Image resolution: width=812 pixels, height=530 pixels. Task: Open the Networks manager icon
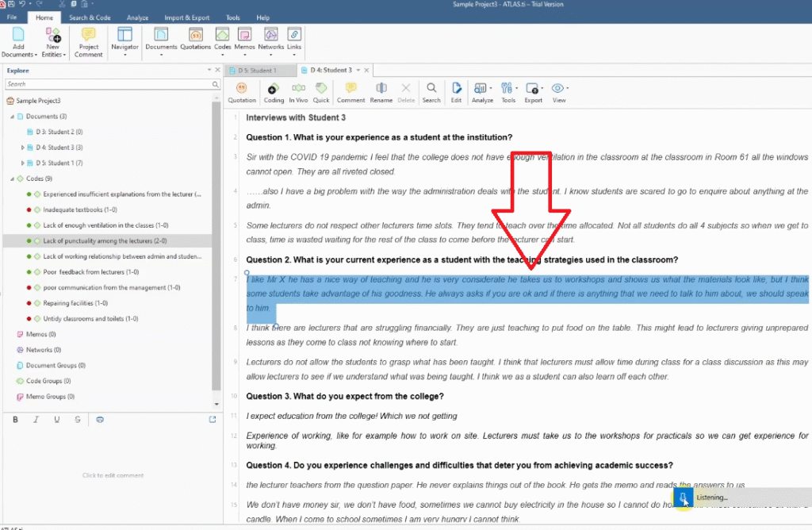(270, 40)
